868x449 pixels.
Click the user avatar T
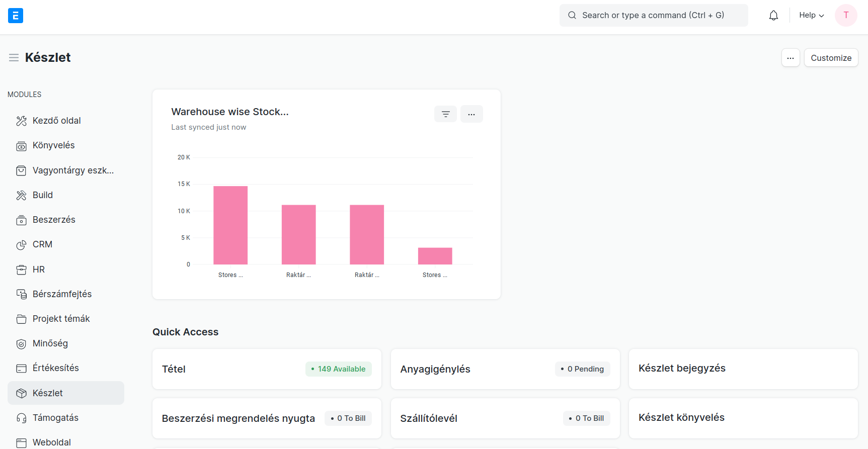click(846, 16)
